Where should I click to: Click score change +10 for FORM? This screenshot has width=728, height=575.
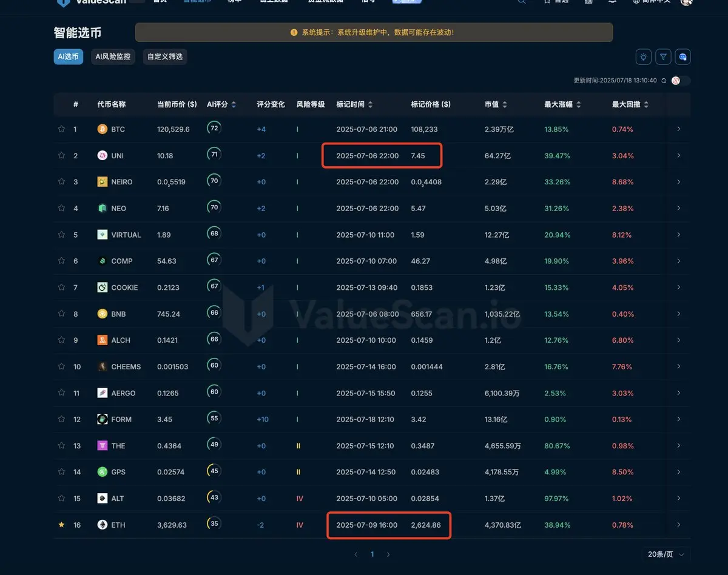coord(263,419)
